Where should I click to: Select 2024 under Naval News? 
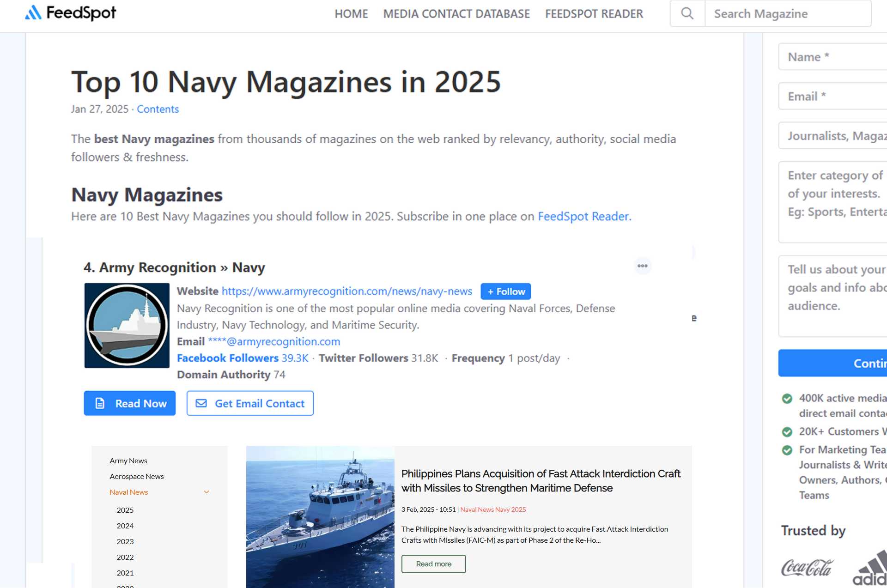click(x=125, y=526)
